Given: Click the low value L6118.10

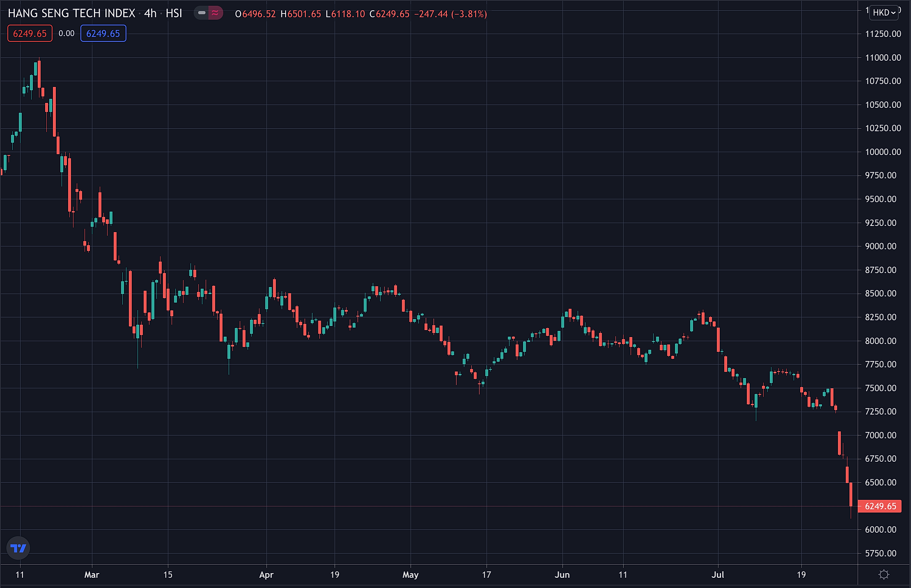Looking at the screenshot, I should 345,14.
